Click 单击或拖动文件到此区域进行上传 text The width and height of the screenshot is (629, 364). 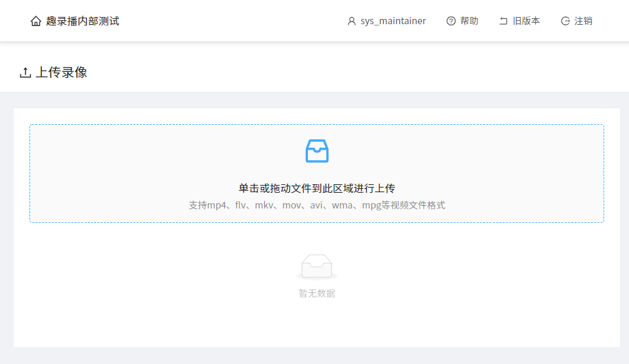click(x=317, y=188)
